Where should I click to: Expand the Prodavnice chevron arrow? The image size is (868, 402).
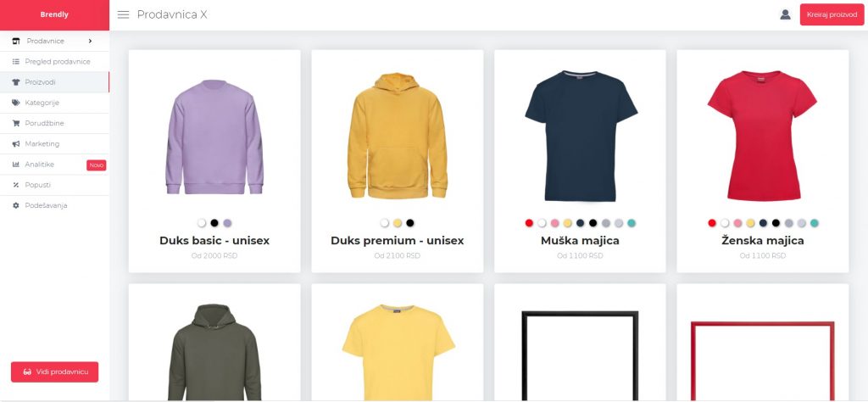tap(90, 41)
